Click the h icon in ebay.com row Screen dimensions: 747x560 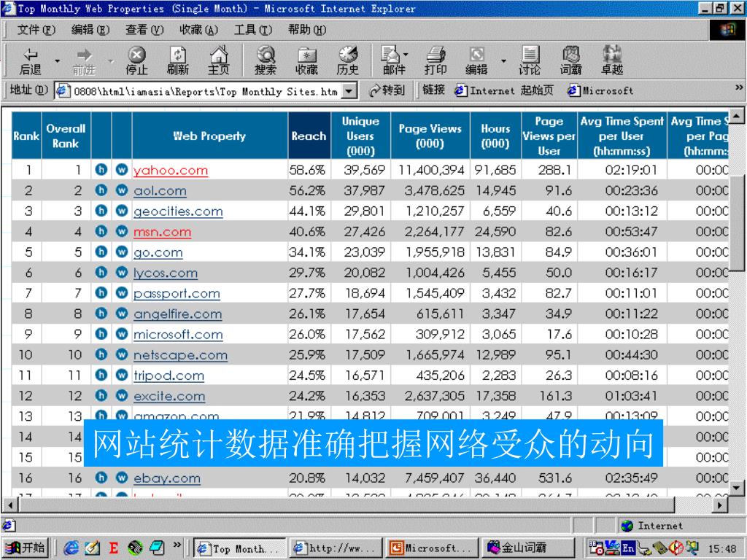(101, 477)
